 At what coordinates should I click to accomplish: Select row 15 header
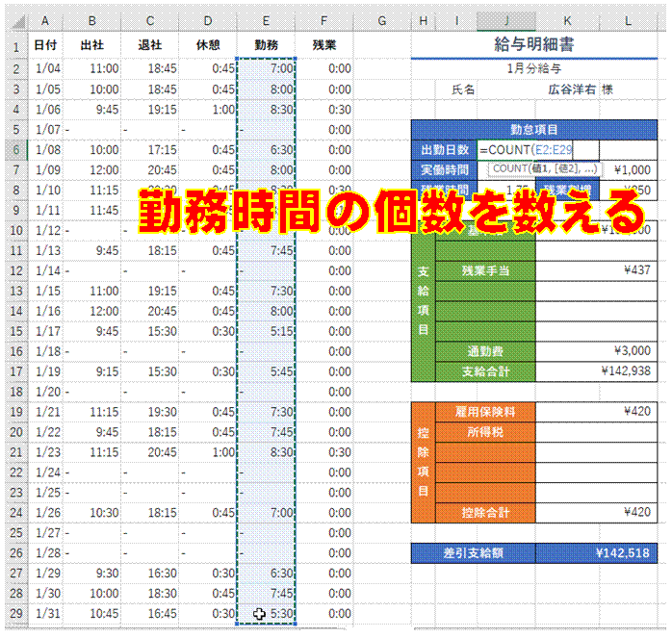coord(16,331)
